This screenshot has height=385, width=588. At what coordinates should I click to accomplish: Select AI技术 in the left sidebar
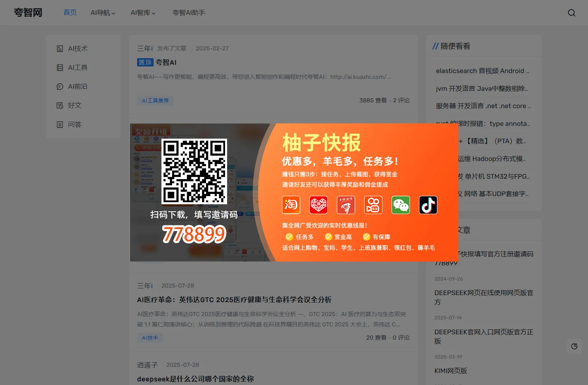click(78, 49)
